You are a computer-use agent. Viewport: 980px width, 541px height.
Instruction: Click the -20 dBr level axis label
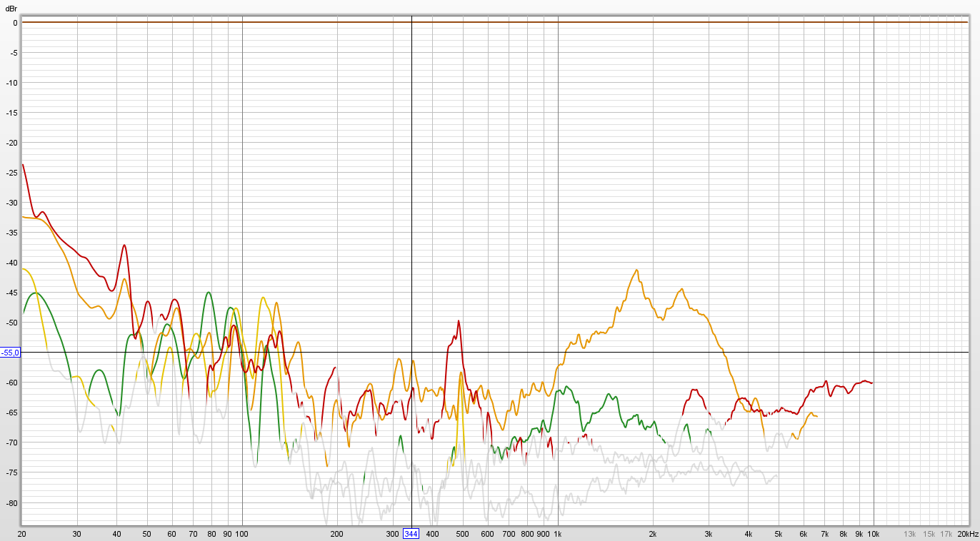[11, 143]
